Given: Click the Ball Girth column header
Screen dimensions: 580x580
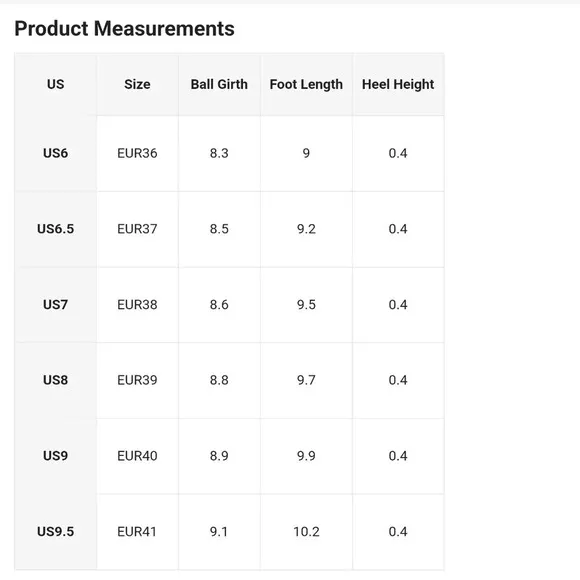Looking at the screenshot, I should (219, 84).
